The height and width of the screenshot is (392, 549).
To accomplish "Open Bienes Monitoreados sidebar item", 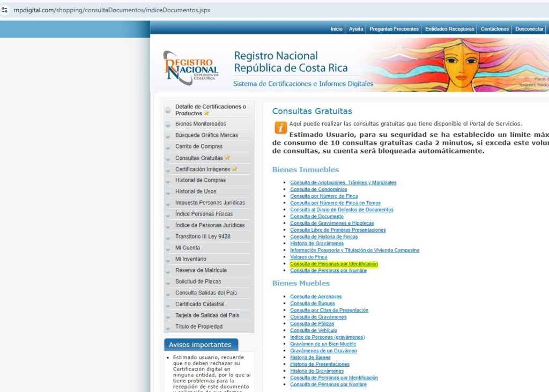I will [x=201, y=124].
